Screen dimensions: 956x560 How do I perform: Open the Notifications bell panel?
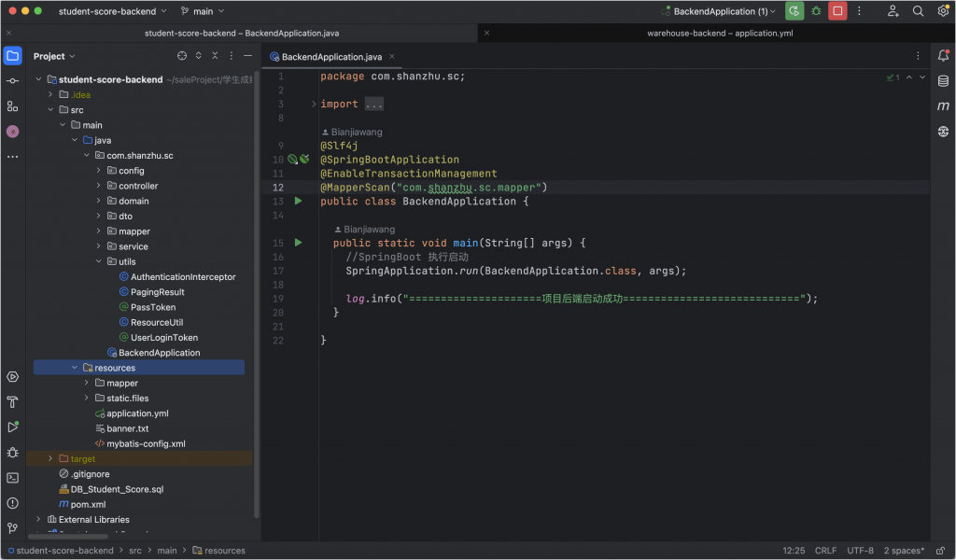coord(943,56)
